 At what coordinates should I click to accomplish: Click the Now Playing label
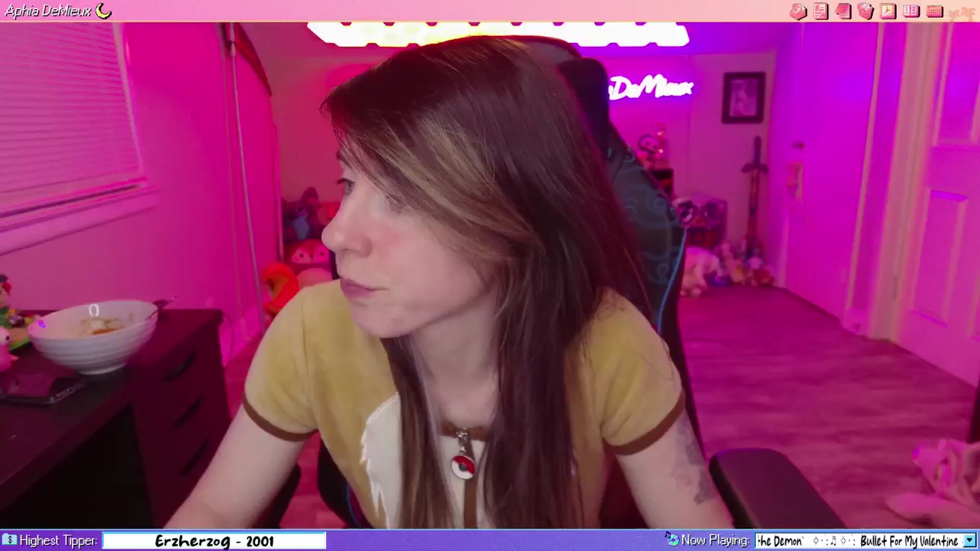[x=715, y=540]
